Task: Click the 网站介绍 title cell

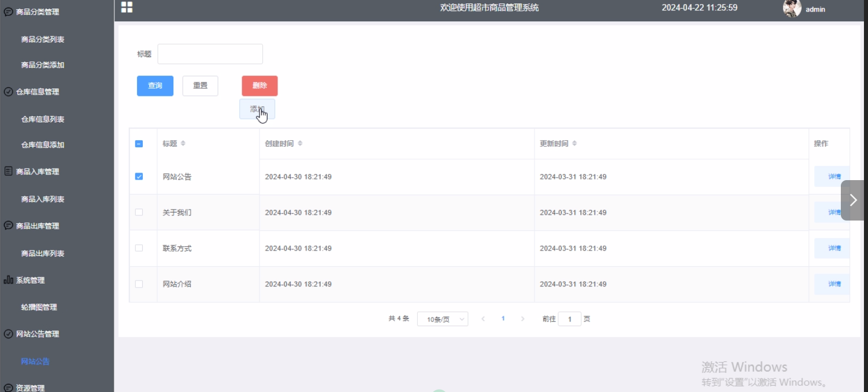Action: click(x=177, y=284)
